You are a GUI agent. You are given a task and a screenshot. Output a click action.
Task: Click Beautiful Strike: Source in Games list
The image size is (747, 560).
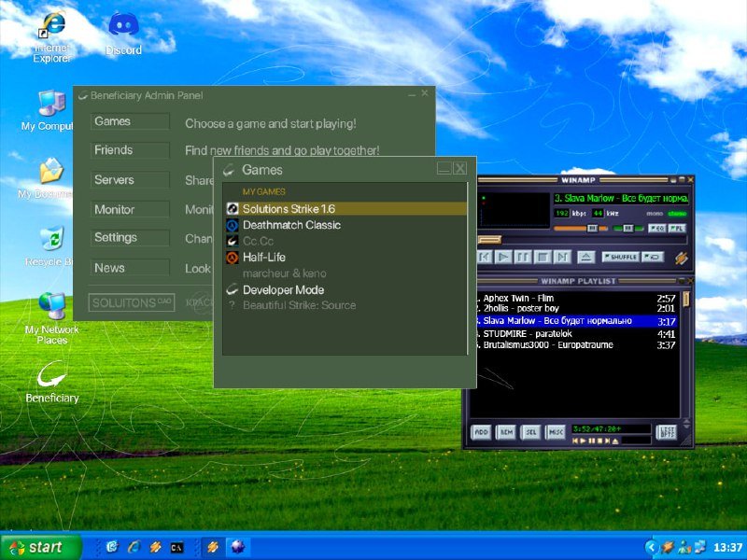point(345,305)
